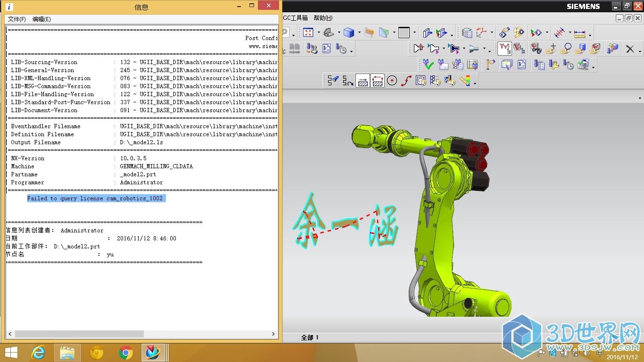Click the tool-with-crosshair icon
644x362 pixels.
click(x=419, y=48)
